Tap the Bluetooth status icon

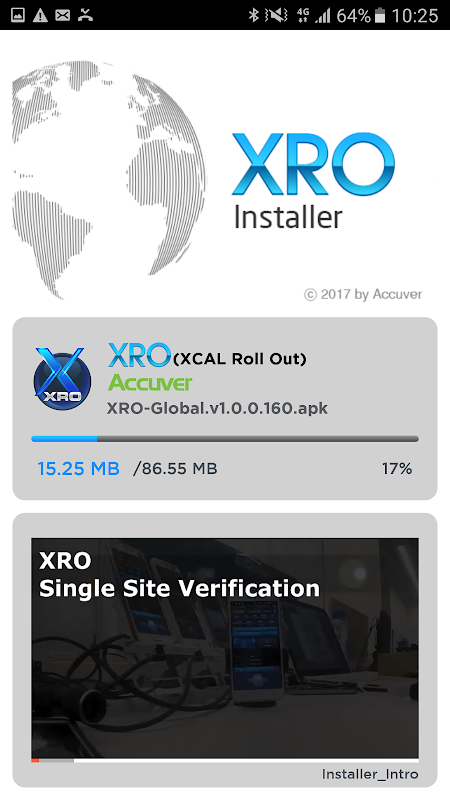[253, 15]
